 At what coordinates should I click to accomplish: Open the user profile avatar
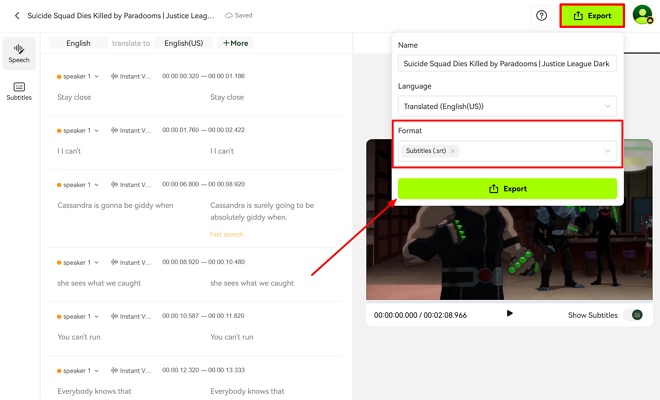(643, 15)
